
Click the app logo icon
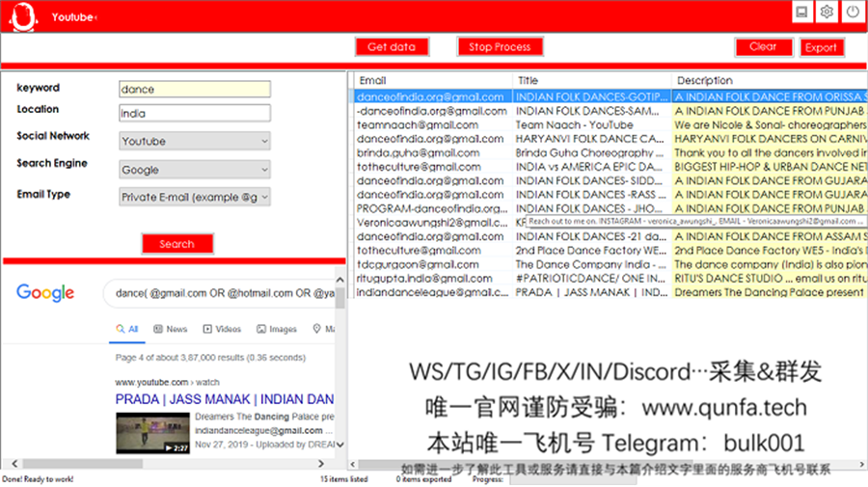23,16
